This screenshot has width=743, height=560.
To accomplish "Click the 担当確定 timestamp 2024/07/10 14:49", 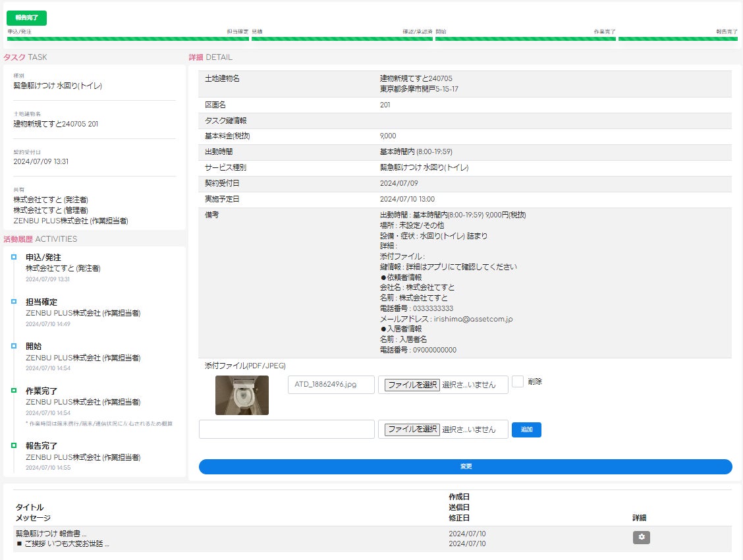I will tap(48, 324).
